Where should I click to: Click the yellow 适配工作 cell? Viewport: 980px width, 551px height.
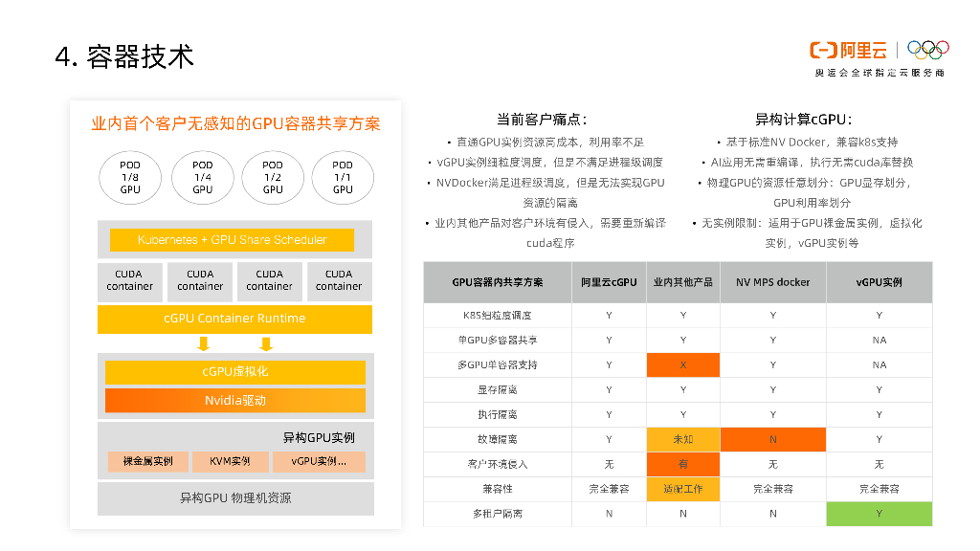click(683, 489)
